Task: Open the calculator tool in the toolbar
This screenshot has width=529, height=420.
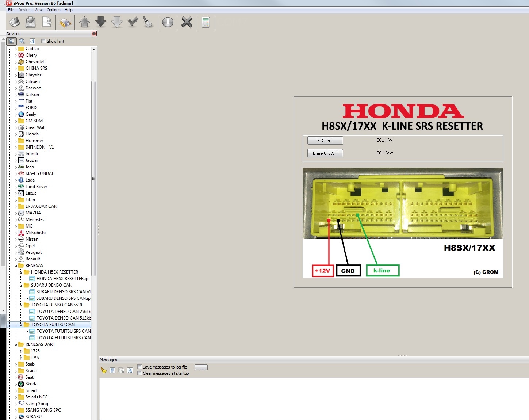Action: pyautogui.click(x=206, y=23)
